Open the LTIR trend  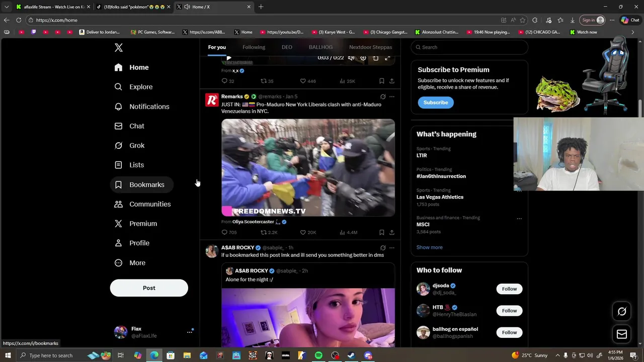click(422, 155)
